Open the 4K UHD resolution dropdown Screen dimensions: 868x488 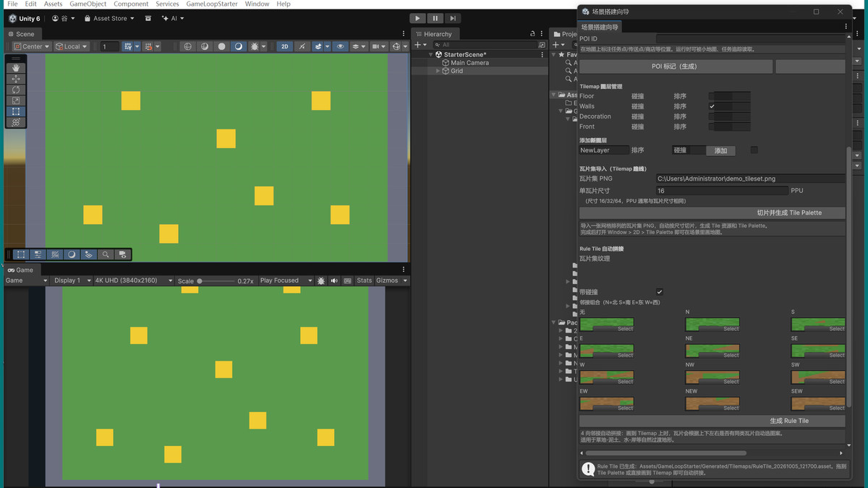[x=134, y=281]
